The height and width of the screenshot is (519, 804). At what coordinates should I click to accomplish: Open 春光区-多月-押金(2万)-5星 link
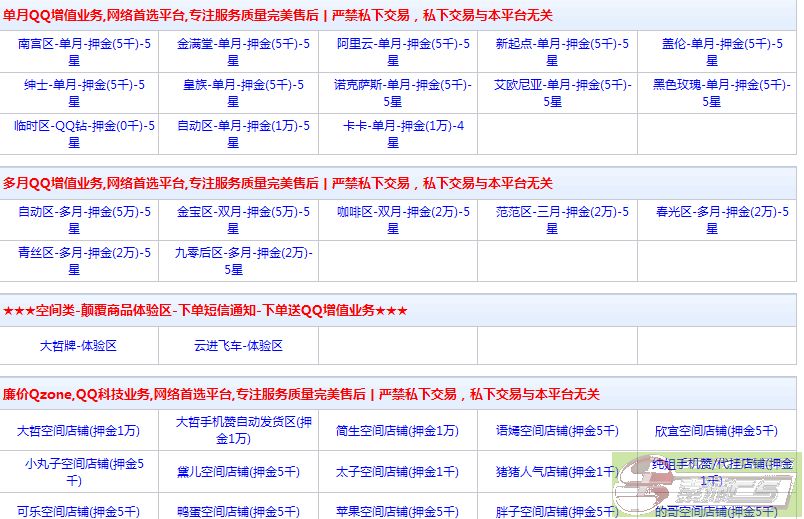coord(722,220)
